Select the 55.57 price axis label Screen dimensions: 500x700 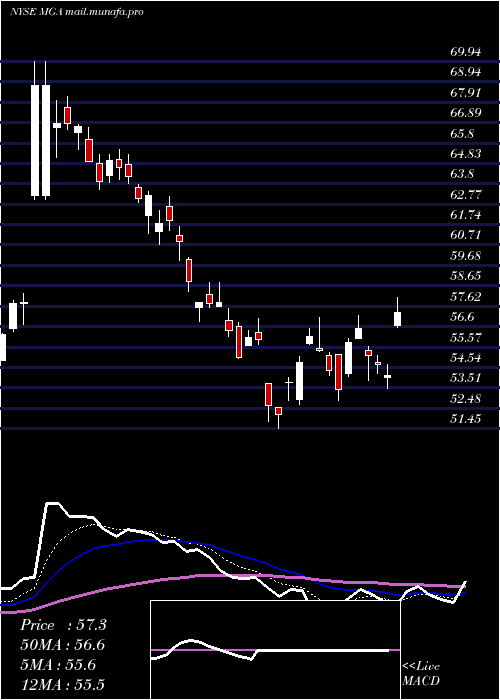point(466,338)
